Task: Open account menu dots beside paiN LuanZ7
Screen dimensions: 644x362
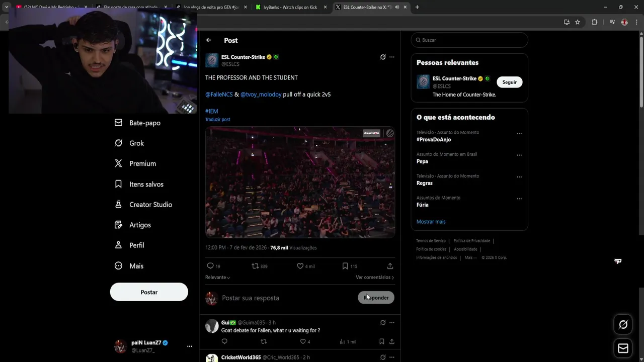Action: (190, 346)
